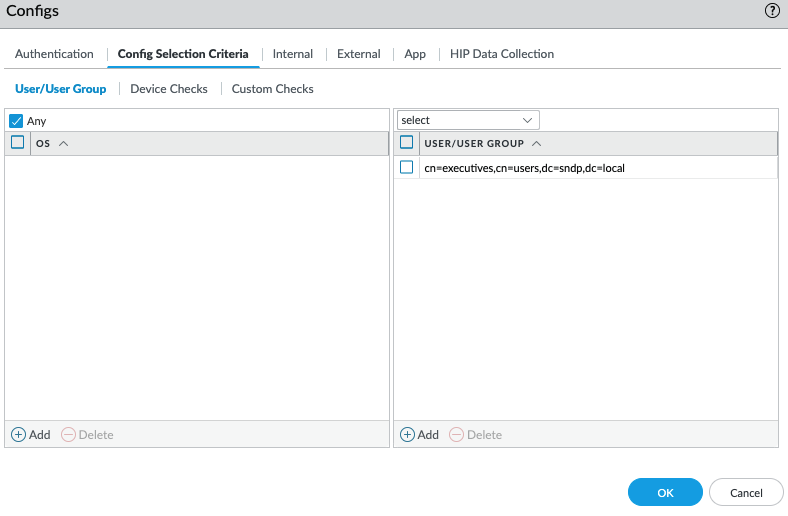
Task: Click Delete under the OS list
Action: (x=88, y=435)
